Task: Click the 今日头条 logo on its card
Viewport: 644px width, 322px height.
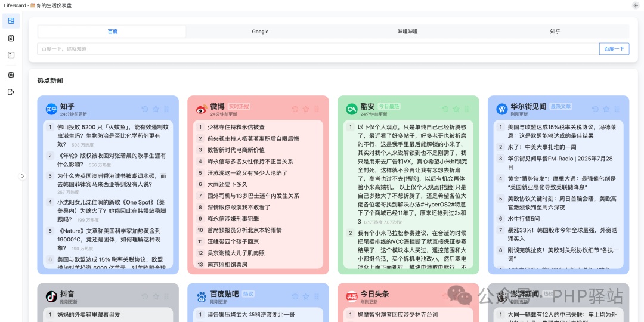Action: click(x=352, y=296)
